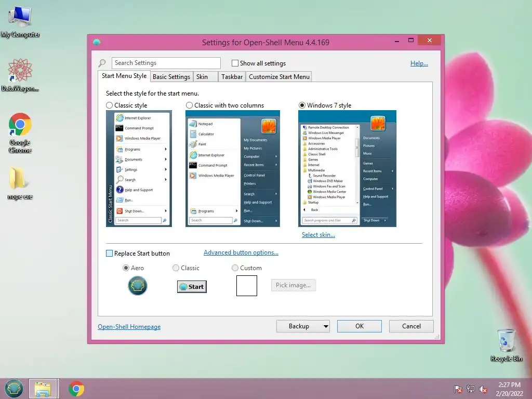Click the Pick image button
Viewport: 532px width, 399px height.
pyautogui.click(x=294, y=285)
